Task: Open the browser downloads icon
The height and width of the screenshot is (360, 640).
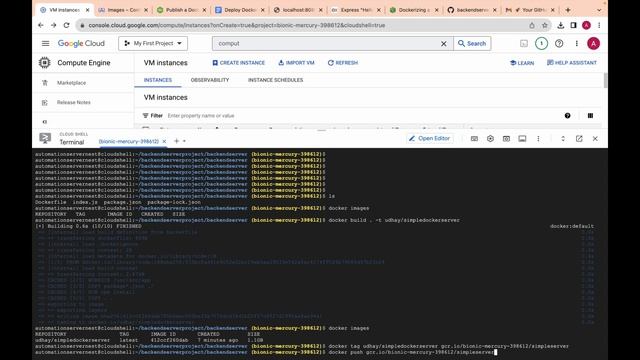Action: (560, 25)
